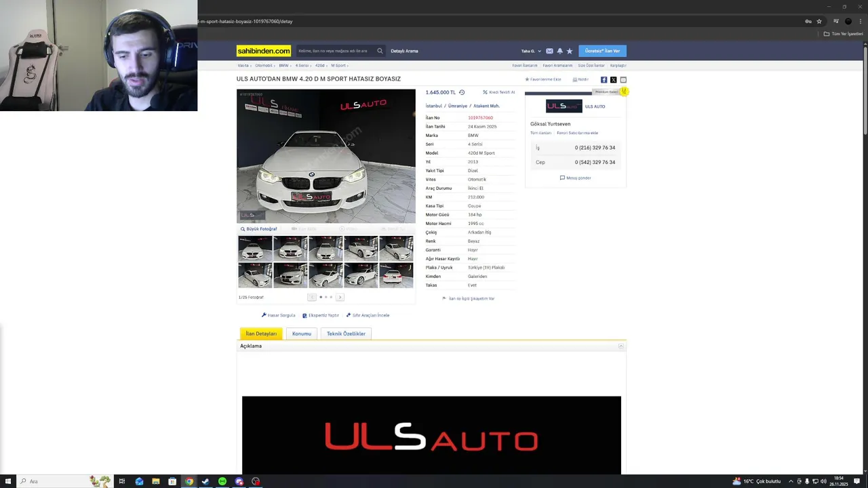
Task: Click Favorilerime Ekle
Action: pos(543,79)
